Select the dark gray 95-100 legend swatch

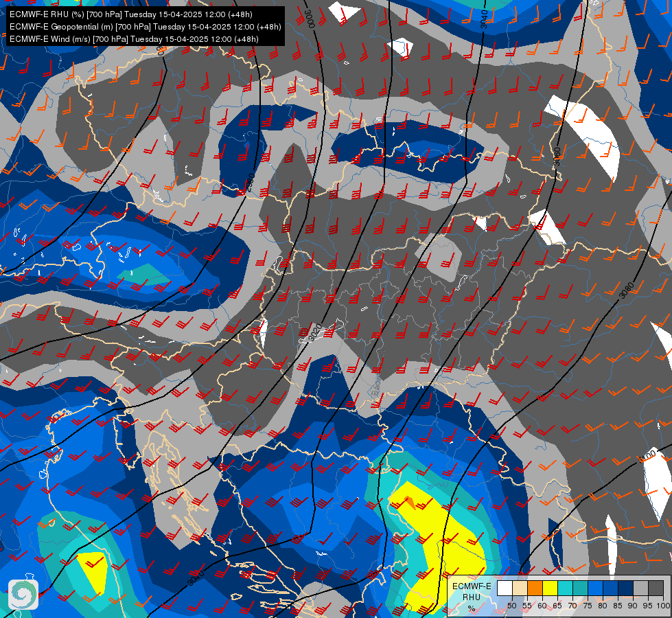(x=656, y=588)
